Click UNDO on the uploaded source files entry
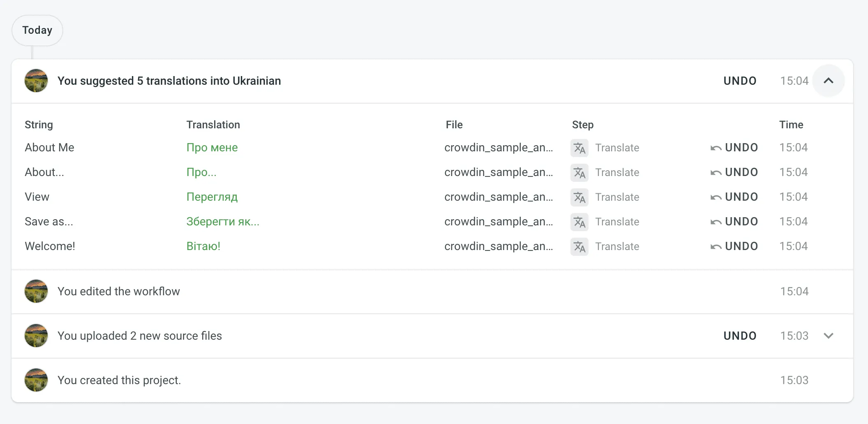868x424 pixels. 740,336
